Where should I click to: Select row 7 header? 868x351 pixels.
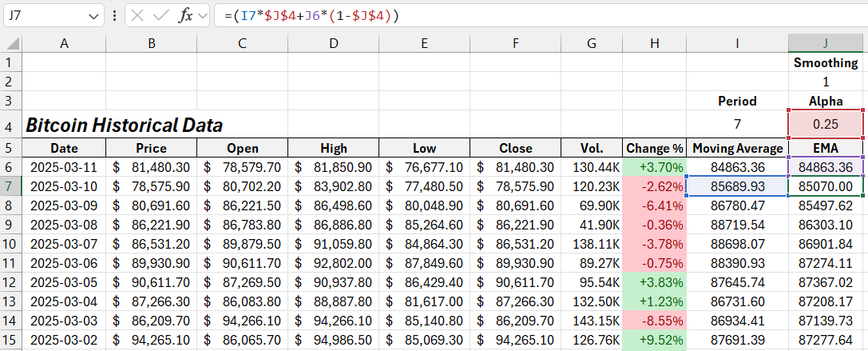click(11, 186)
